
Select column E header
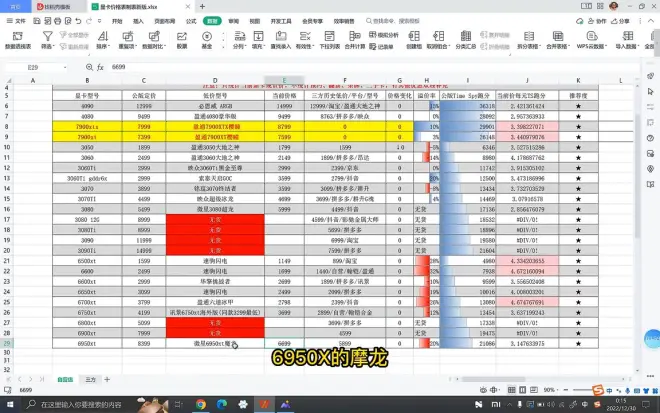click(x=284, y=80)
